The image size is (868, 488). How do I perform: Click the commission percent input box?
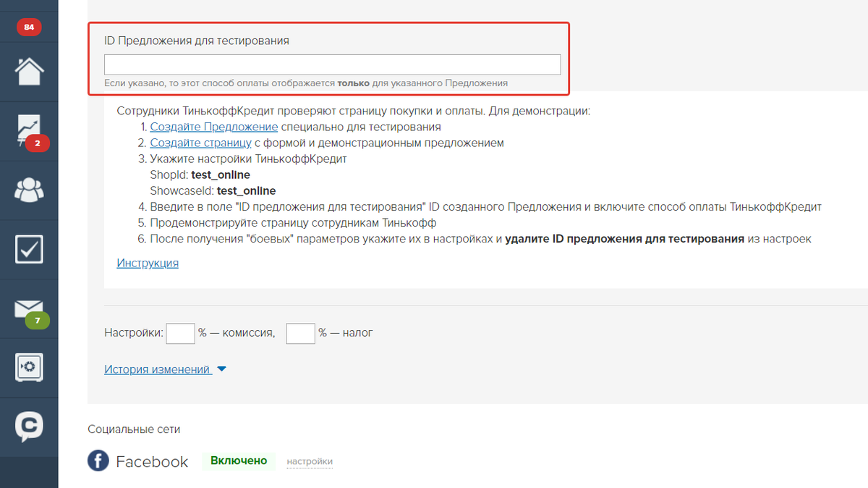181,333
